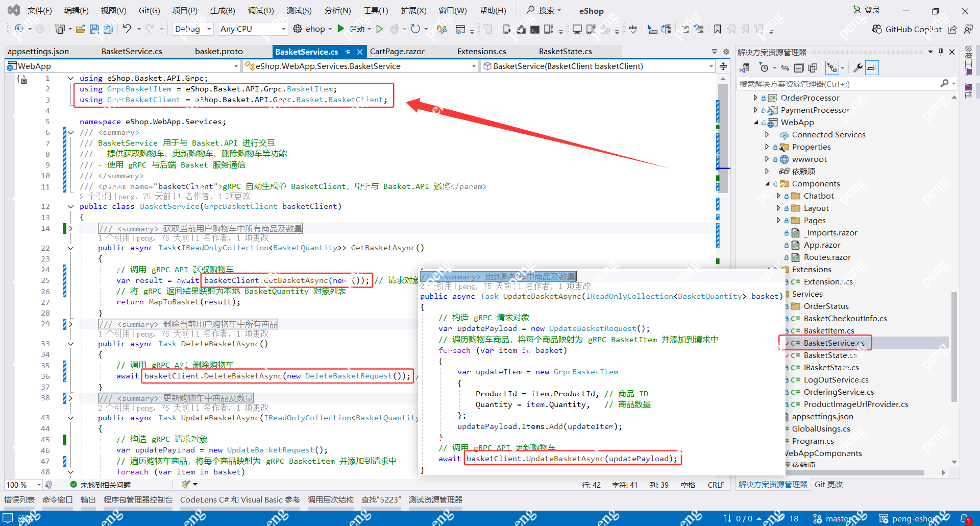
Task: Open the Debug configuration dropdown
Action: [193, 29]
